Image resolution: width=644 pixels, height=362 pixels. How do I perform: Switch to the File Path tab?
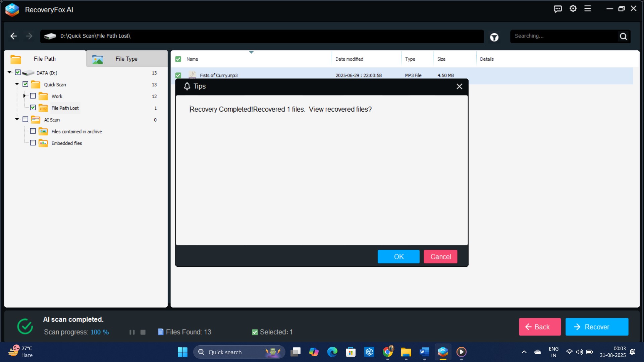click(x=45, y=59)
